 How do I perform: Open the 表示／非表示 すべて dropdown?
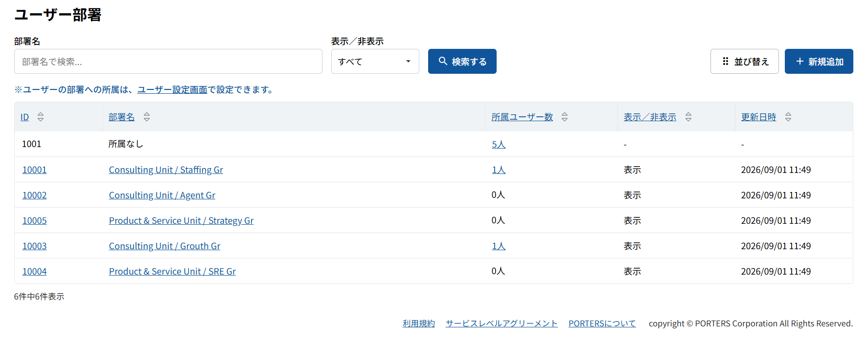pos(375,62)
